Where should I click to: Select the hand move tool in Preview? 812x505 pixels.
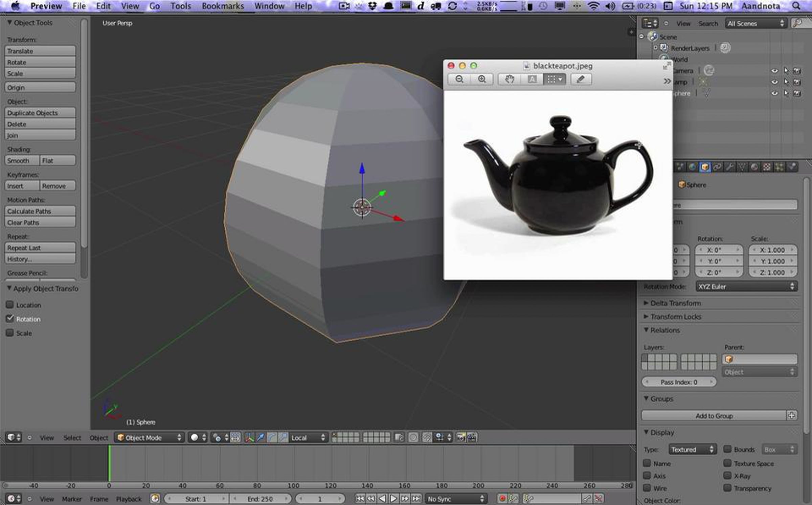pyautogui.click(x=510, y=79)
